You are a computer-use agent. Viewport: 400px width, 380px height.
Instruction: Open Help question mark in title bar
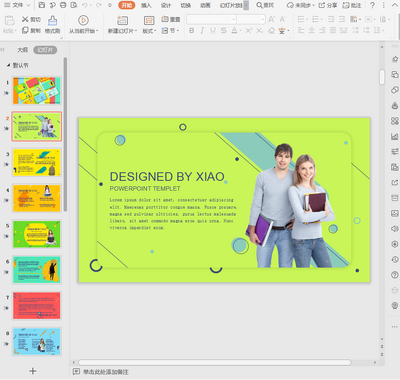tap(372, 5)
